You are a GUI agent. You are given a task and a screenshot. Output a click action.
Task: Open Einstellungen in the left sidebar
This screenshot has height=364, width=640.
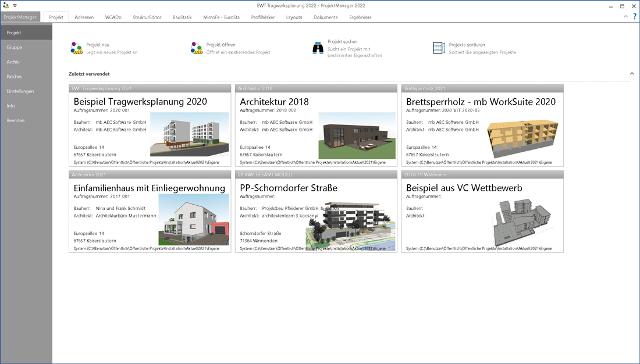point(26,91)
